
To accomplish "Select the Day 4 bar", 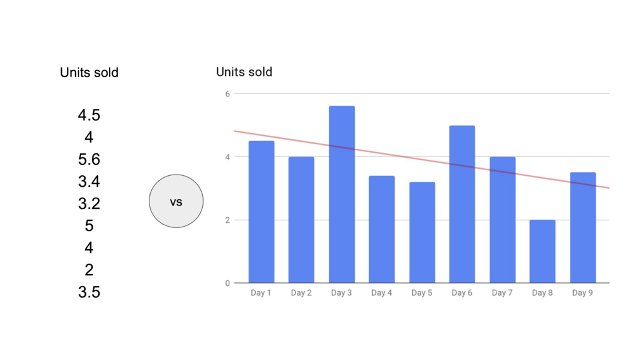I will (382, 229).
